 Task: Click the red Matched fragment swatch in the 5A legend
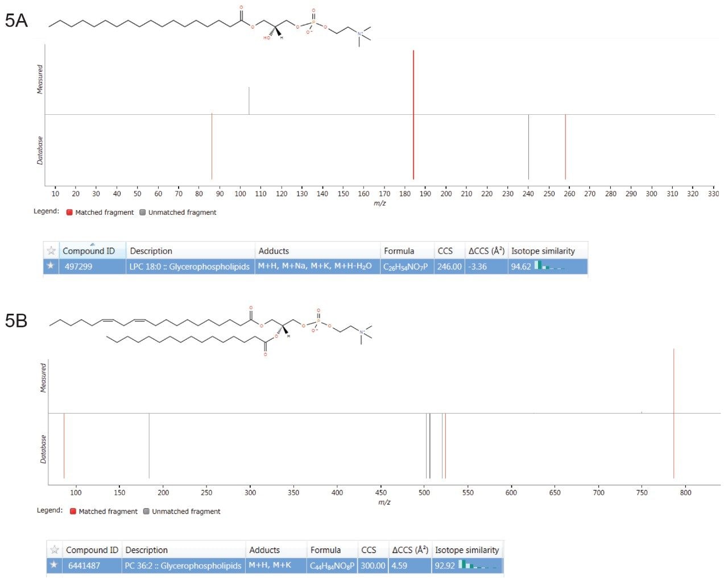point(69,213)
